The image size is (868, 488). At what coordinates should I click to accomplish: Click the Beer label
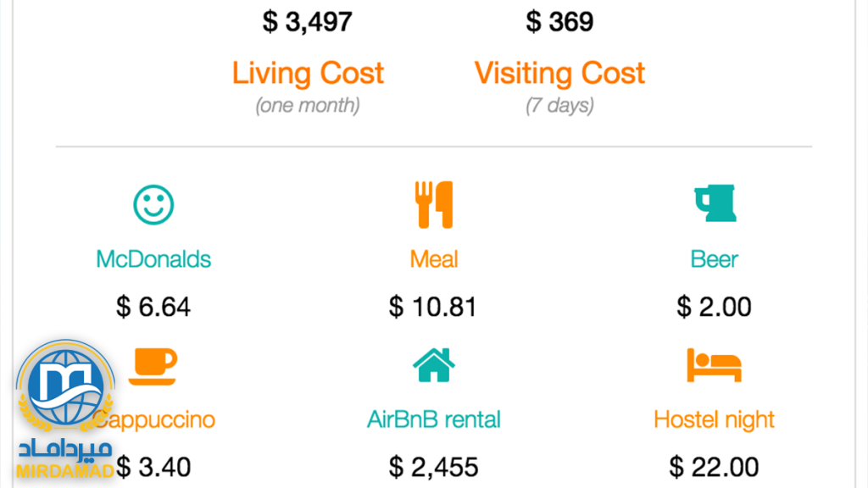pyautogui.click(x=714, y=259)
